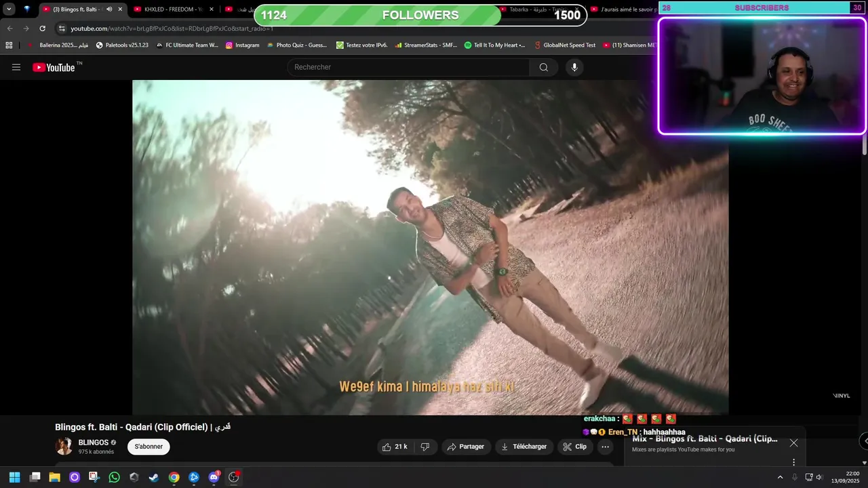
Task: Open the StreamerStats bookmark
Action: coord(427,45)
